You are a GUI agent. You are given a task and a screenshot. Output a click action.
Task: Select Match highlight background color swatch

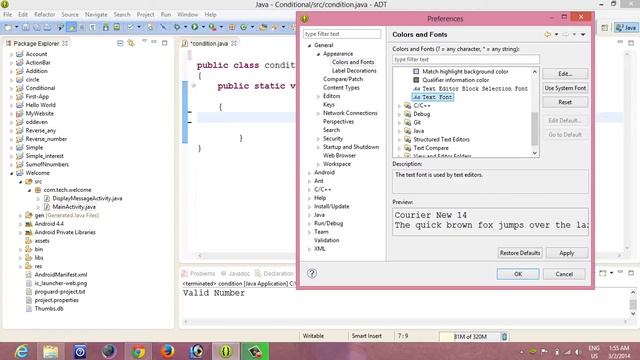point(416,71)
